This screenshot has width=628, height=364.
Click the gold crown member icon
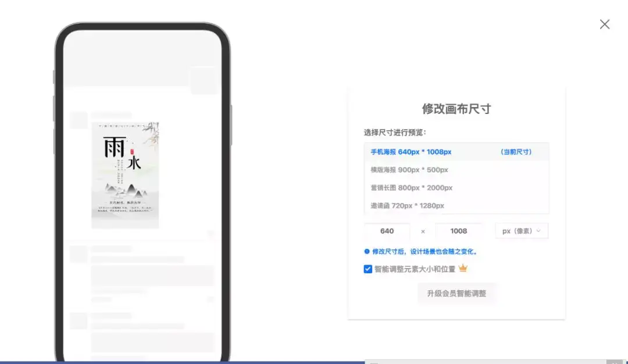point(463,268)
